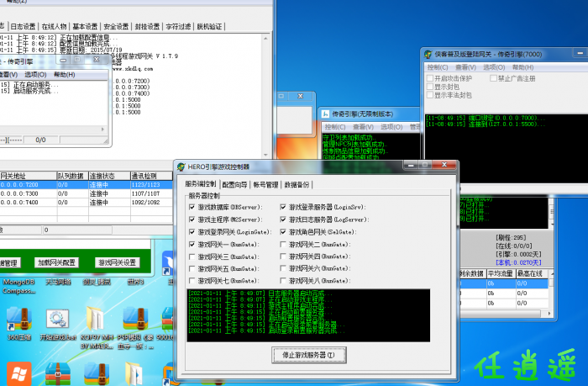Toggle 游戏日志服务器 (LogServer) checkbox
The image size is (588, 386).
pos(283,219)
